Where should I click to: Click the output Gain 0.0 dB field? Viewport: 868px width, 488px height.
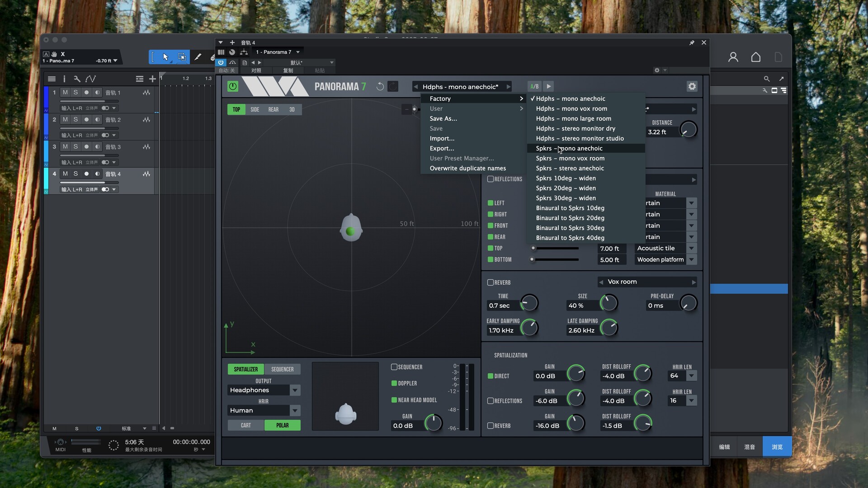coord(408,426)
